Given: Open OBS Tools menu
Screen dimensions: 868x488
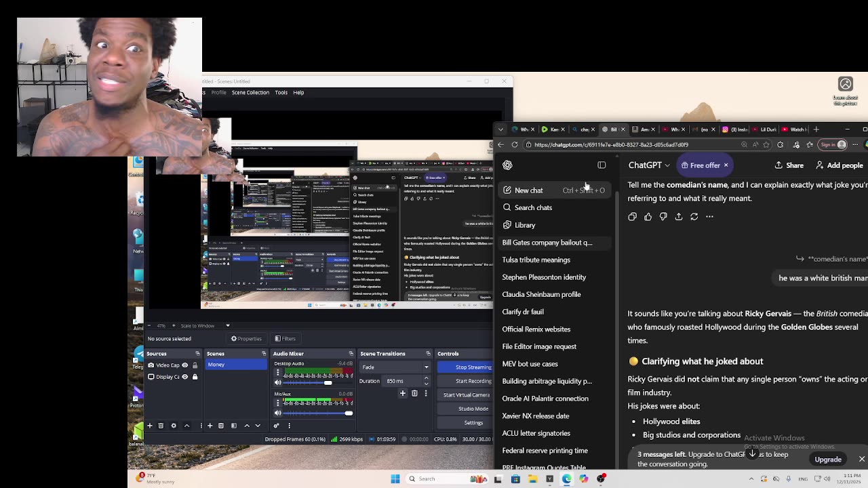Looking at the screenshot, I should tap(281, 92).
